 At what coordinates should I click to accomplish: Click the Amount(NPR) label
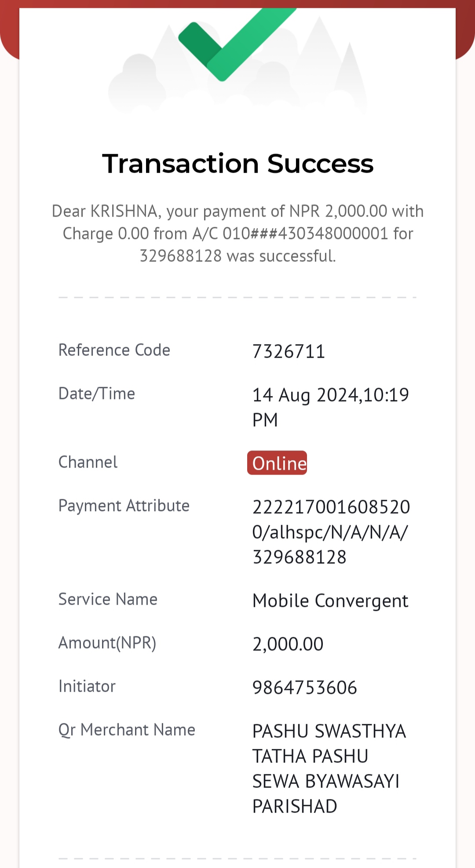point(107,643)
